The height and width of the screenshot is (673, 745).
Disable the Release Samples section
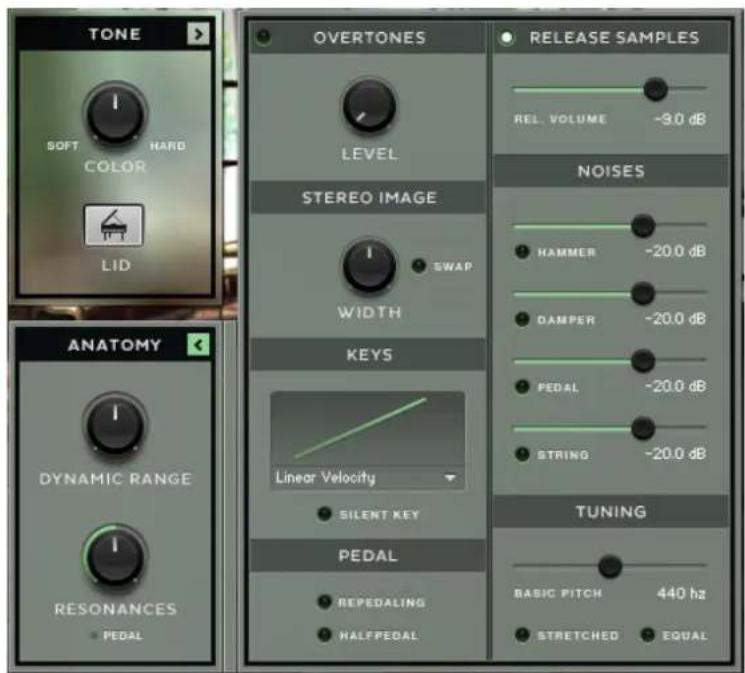[506, 38]
